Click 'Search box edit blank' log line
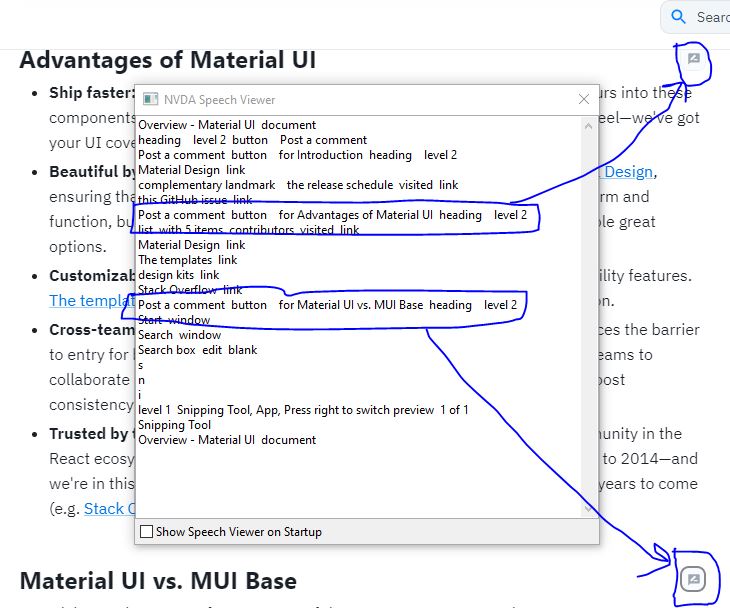The height and width of the screenshot is (608, 730). pos(197,350)
